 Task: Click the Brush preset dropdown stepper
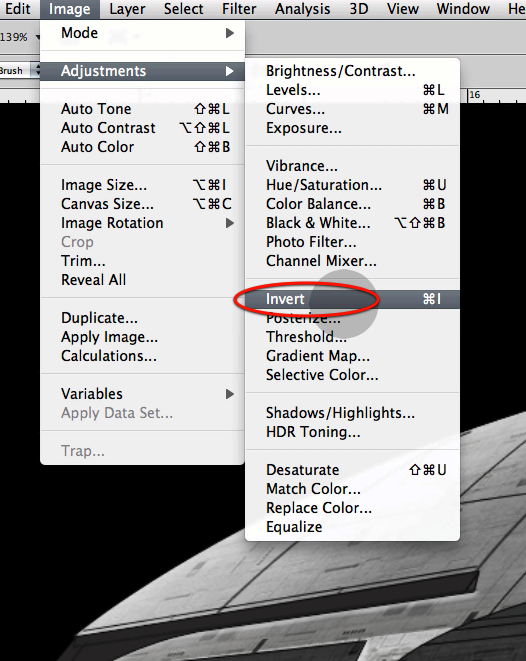37,70
